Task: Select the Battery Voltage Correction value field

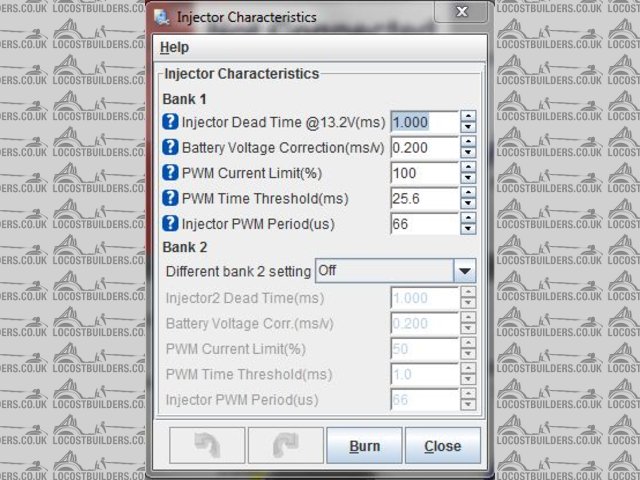Action: (424, 148)
